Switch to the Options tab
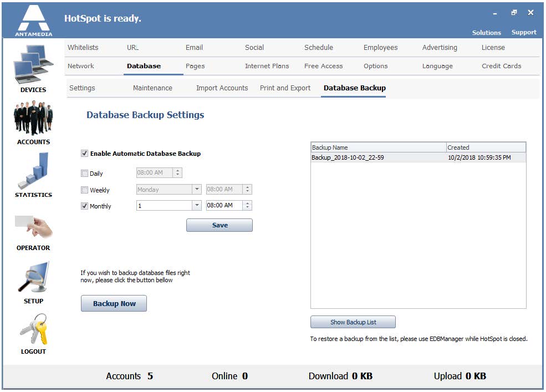 click(375, 66)
